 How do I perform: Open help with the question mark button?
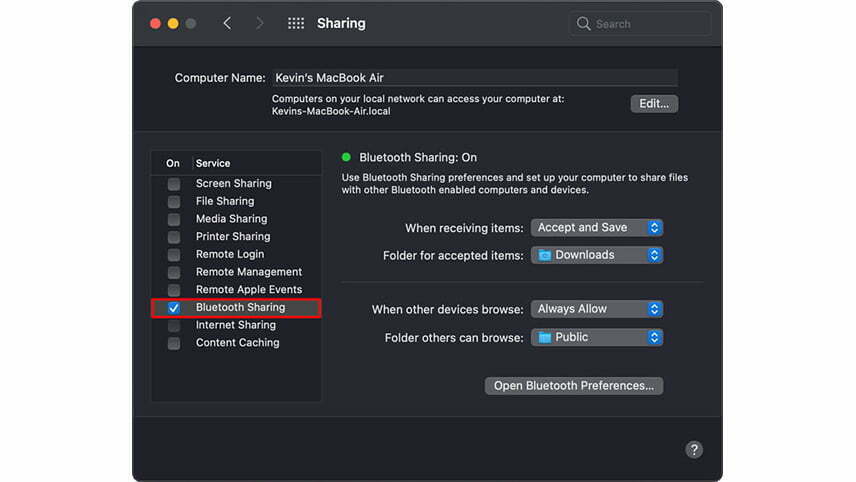pyautogui.click(x=694, y=450)
